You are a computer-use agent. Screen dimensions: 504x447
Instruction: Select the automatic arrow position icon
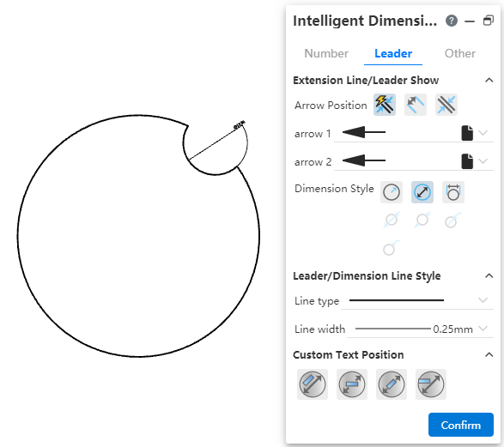click(385, 105)
